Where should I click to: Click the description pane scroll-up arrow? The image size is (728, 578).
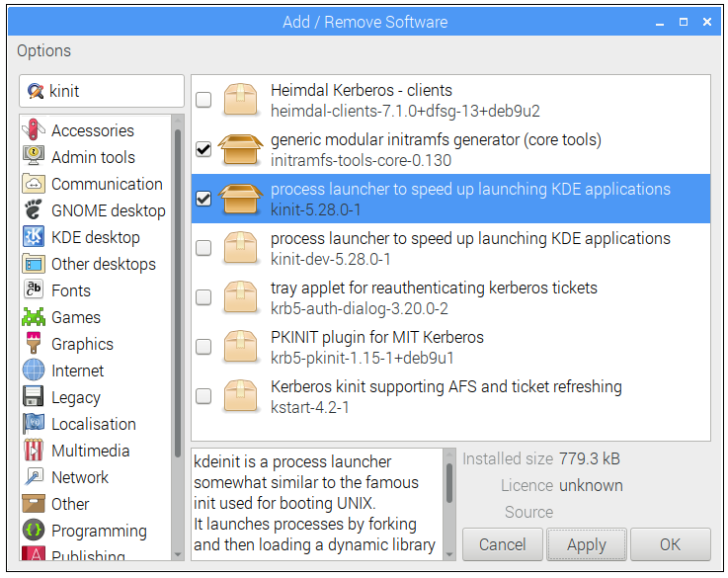point(449,454)
